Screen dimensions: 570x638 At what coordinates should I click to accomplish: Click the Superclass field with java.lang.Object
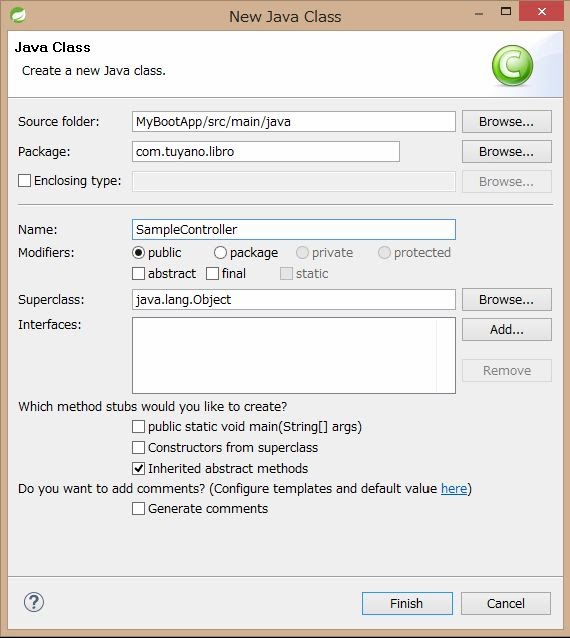294,299
